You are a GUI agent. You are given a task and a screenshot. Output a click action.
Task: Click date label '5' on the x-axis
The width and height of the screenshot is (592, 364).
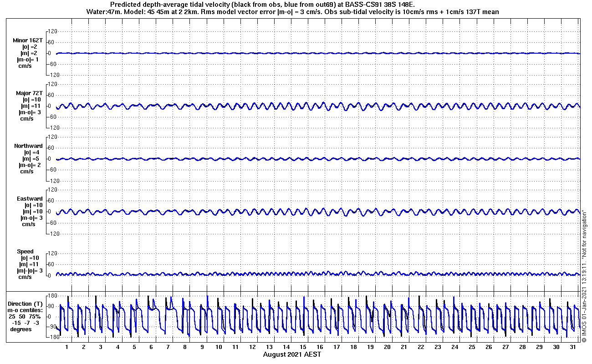pyautogui.click(x=134, y=347)
